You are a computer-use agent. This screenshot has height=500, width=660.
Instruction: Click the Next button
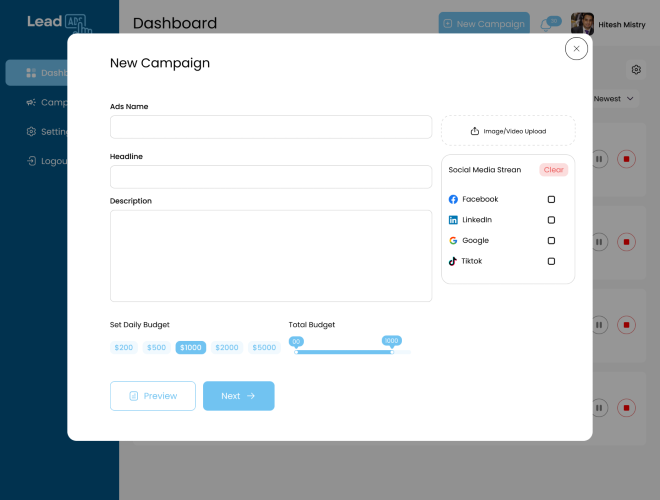point(239,396)
